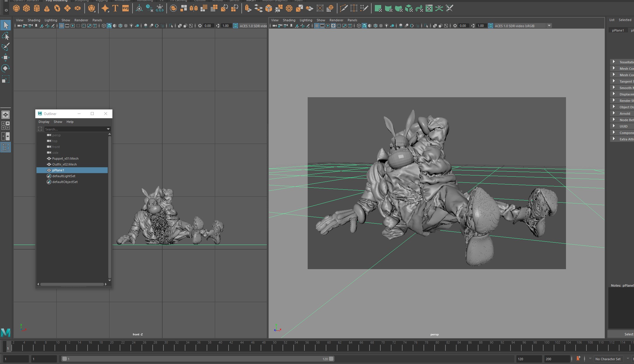Viewport: 634px width, 364px height.
Task: Open the UV Editor shelf icon
Action: [429, 8]
